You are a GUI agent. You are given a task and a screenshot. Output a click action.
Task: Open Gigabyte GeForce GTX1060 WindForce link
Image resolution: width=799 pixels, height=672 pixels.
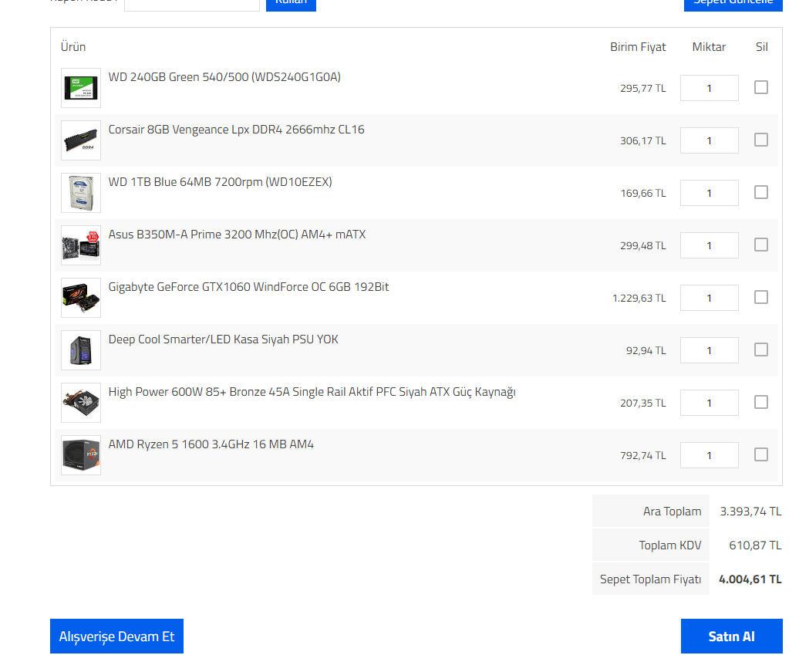248,287
